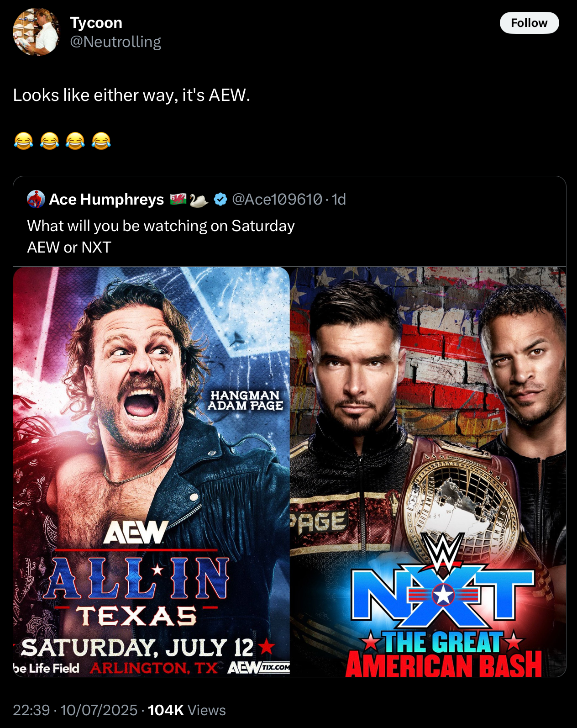Click the 104K Views count
This screenshot has height=728, width=577.
(x=187, y=710)
